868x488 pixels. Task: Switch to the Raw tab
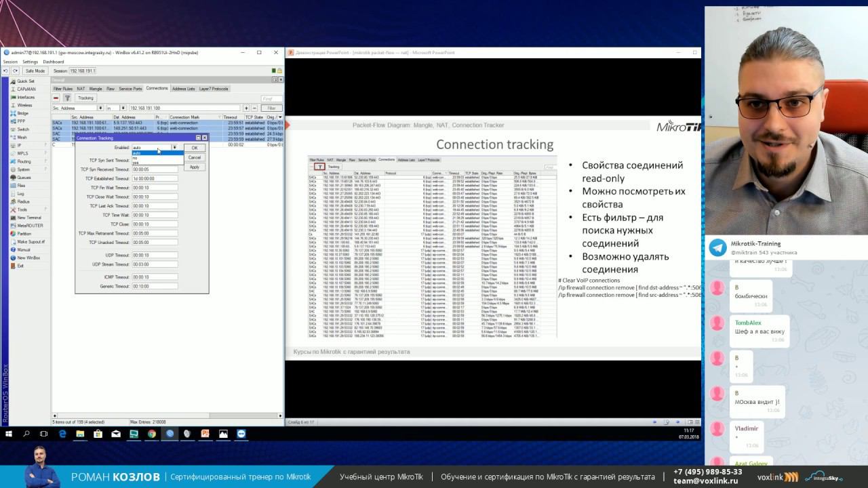(111, 89)
